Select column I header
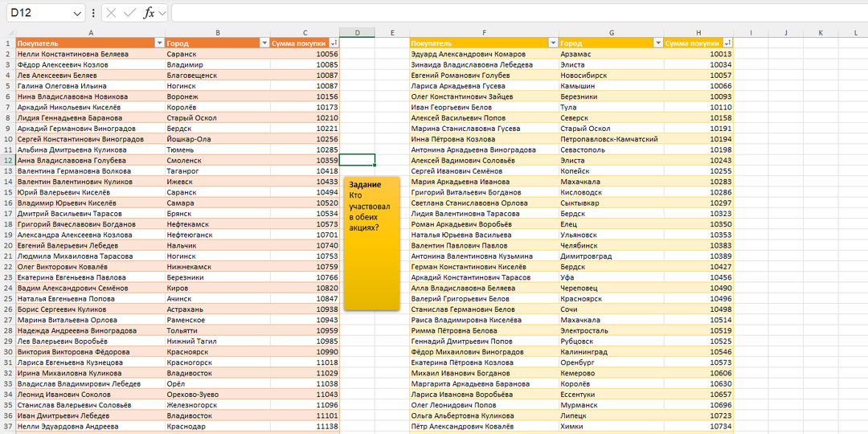The height and width of the screenshot is (434, 868). (751, 33)
